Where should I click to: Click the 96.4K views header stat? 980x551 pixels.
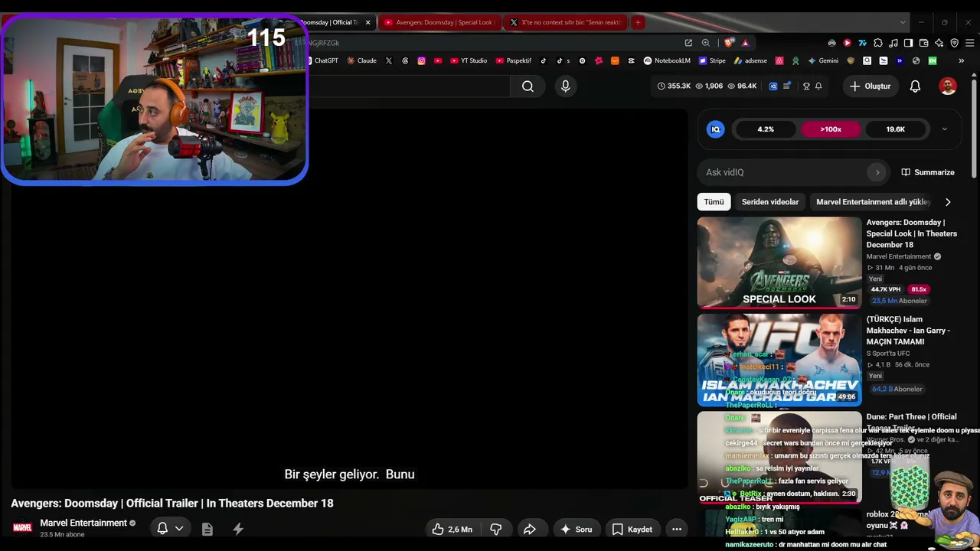pyautogui.click(x=742, y=86)
